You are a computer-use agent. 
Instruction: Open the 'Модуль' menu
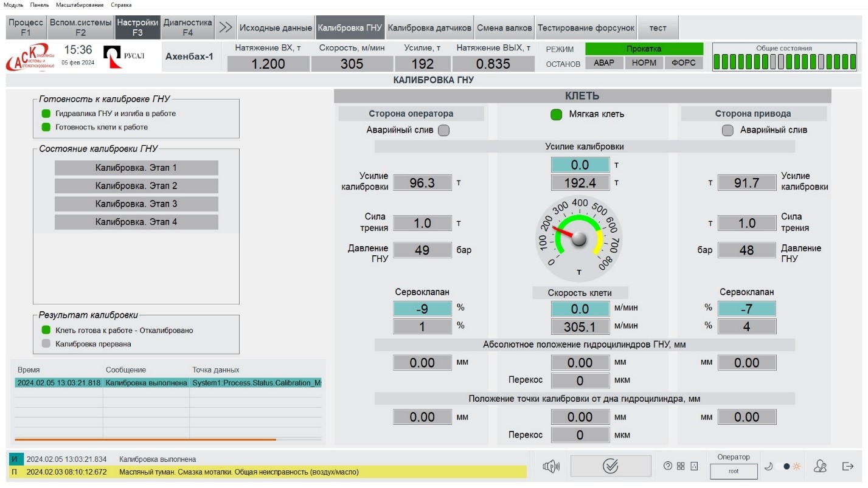click(13, 5)
